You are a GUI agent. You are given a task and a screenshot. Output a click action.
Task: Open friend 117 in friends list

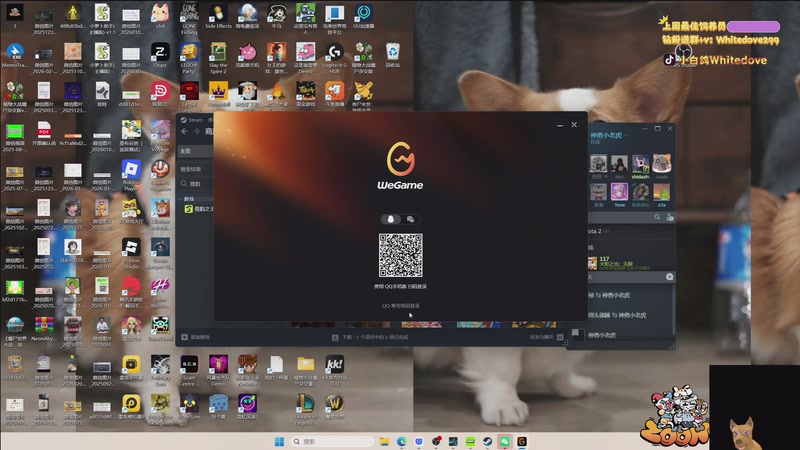tap(632, 263)
